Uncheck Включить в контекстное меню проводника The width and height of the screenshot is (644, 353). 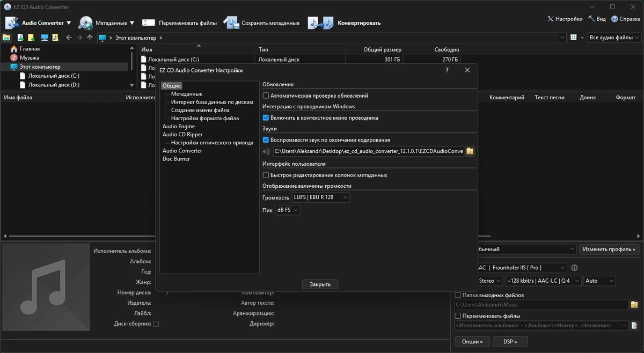266,117
